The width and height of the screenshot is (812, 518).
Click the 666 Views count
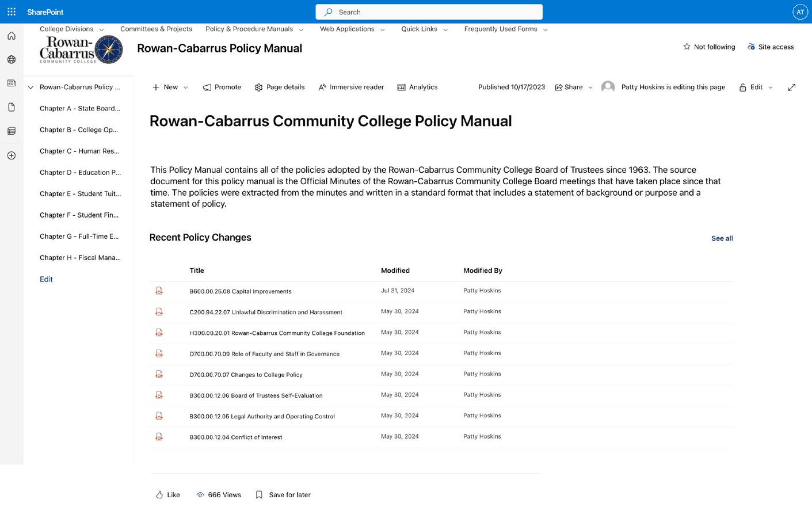pyautogui.click(x=219, y=494)
